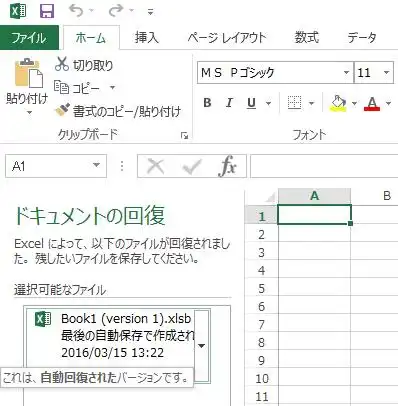
Task: Switch to the ホーム tab
Action: pos(91,38)
